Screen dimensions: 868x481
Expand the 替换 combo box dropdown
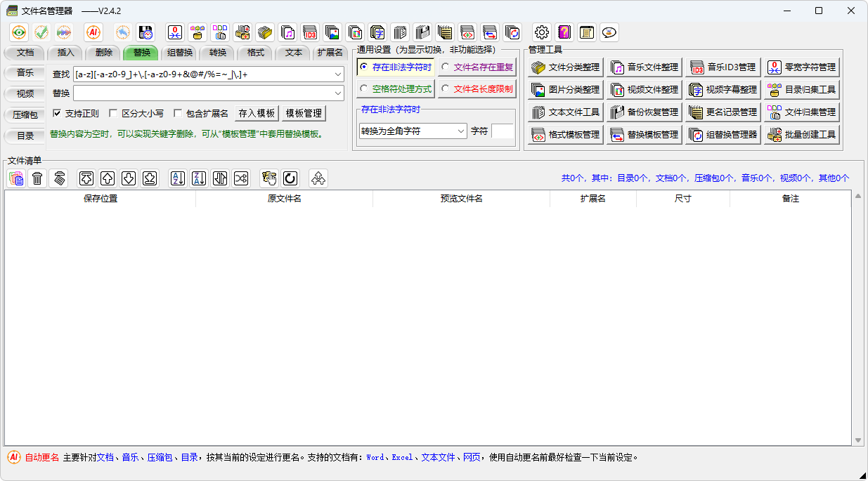338,93
